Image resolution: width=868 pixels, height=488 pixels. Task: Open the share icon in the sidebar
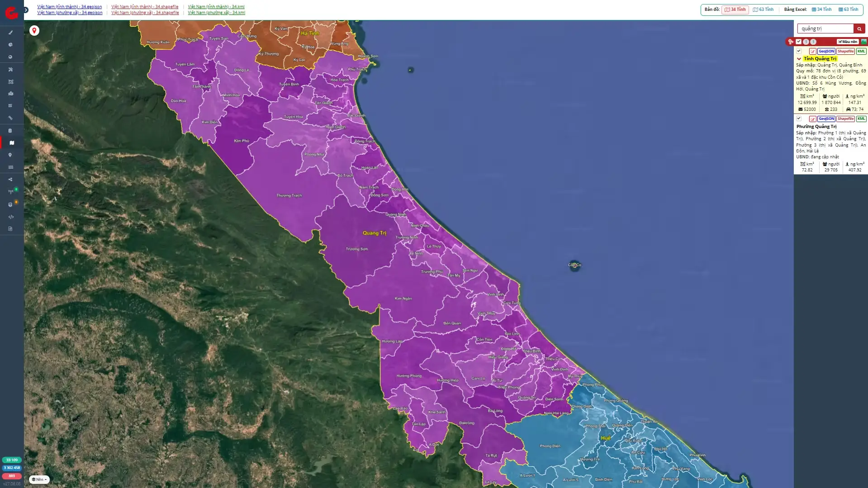point(10,180)
